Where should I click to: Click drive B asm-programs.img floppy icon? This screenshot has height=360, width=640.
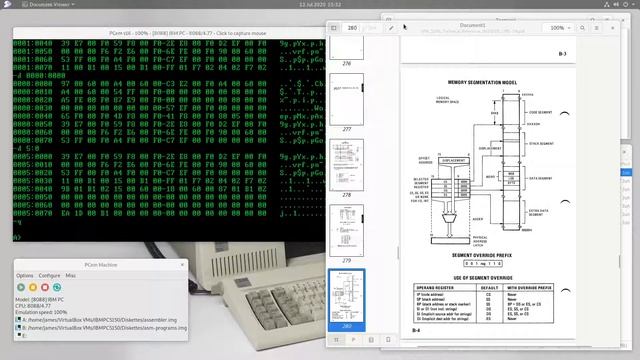[18, 328]
